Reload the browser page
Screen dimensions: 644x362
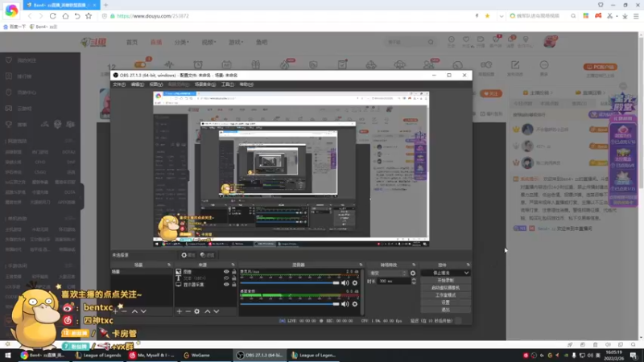tap(53, 16)
